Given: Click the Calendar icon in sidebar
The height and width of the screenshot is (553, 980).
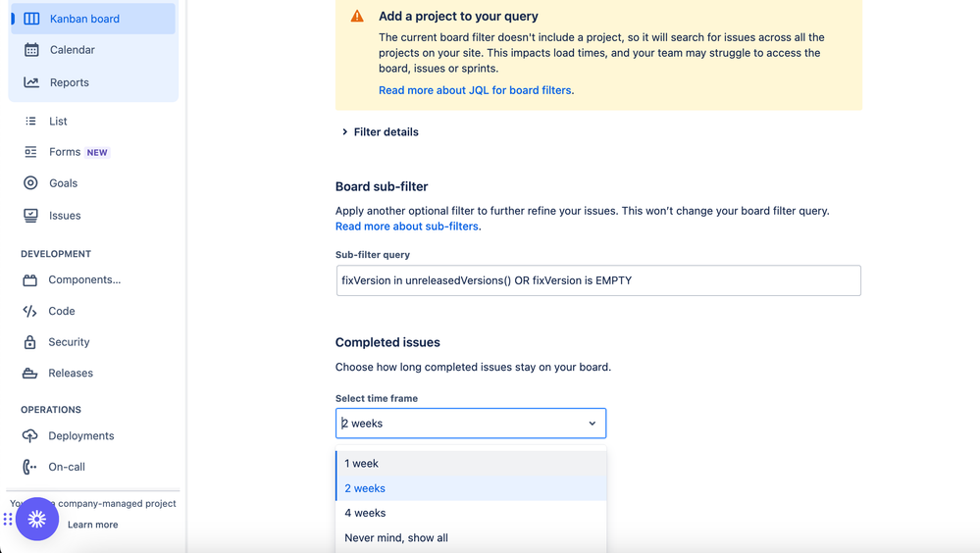Looking at the screenshot, I should (x=31, y=50).
